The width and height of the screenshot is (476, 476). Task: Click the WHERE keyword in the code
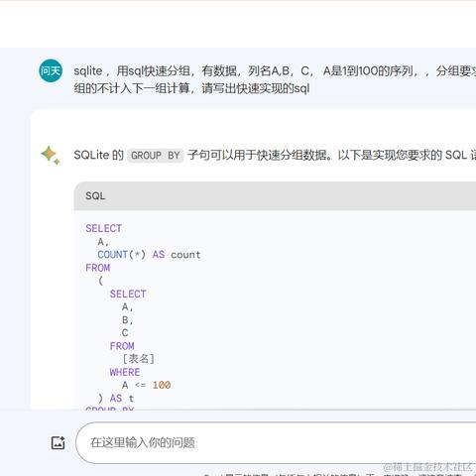125,372
